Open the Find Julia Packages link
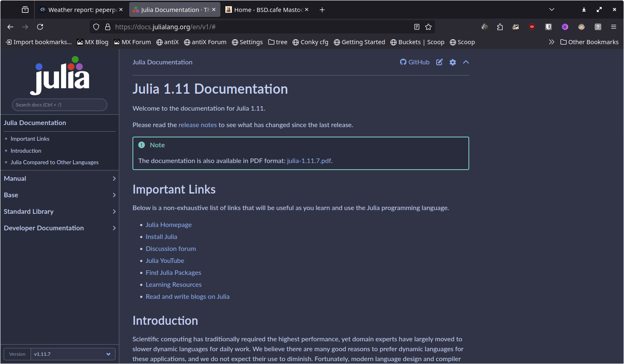The width and height of the screenshot is (624, 364). pos(173,272)
